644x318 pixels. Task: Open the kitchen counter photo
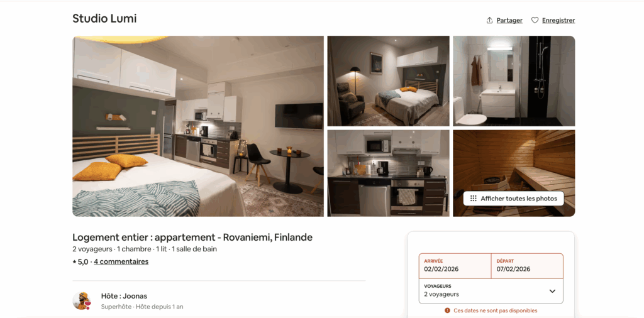(x=388, y=173)
